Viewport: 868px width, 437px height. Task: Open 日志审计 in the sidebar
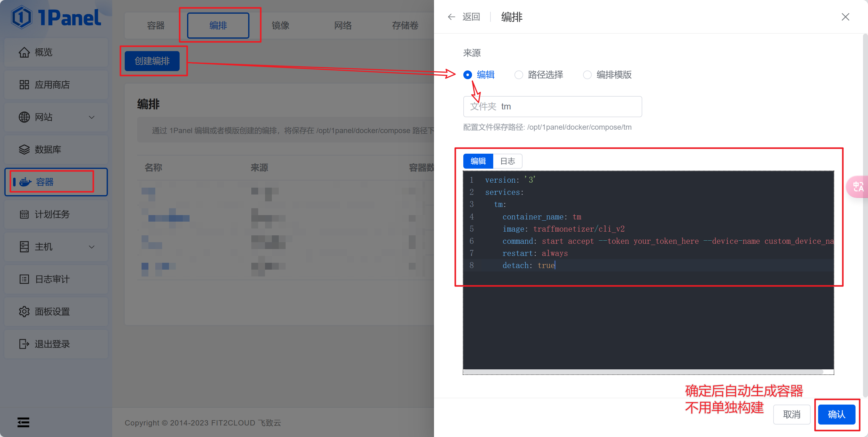click(56, 279)
